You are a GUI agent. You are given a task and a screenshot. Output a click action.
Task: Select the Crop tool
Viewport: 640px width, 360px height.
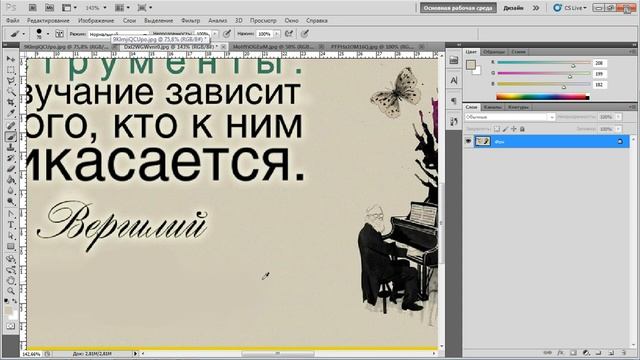point(11,103)
